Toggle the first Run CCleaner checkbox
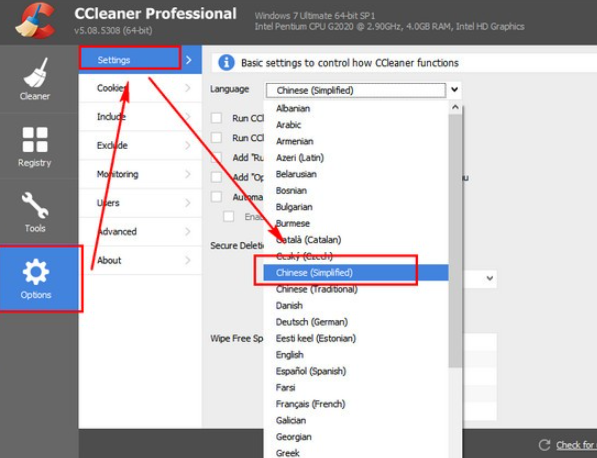Viewport: 597px width, 458px height. [216, 118]
